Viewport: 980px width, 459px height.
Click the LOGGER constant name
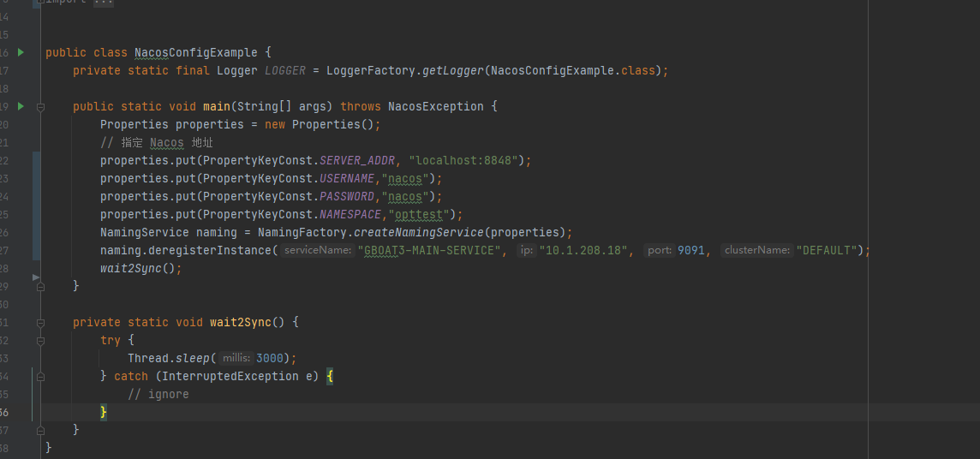click(285, 70)
